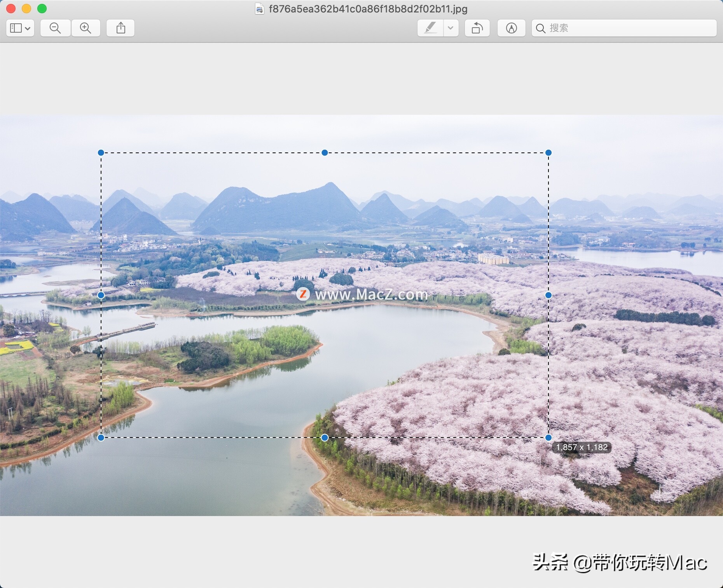The height and width of the screenshot is (588, 723).
Task: Zoom into the image
Action: pos(86,28)
